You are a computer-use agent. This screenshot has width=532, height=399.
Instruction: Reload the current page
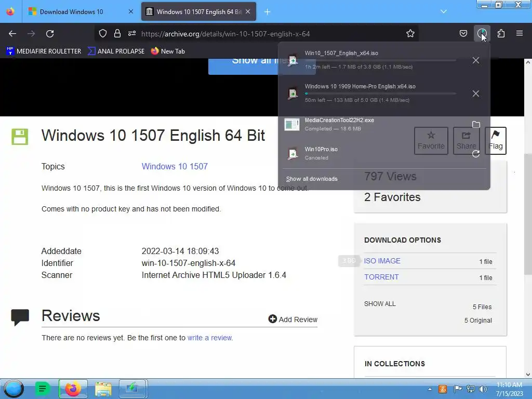click(x=50, y=34)
